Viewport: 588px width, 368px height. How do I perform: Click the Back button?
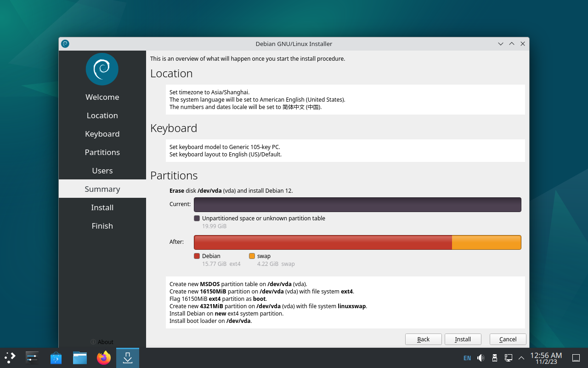click(x=423, y=339)
